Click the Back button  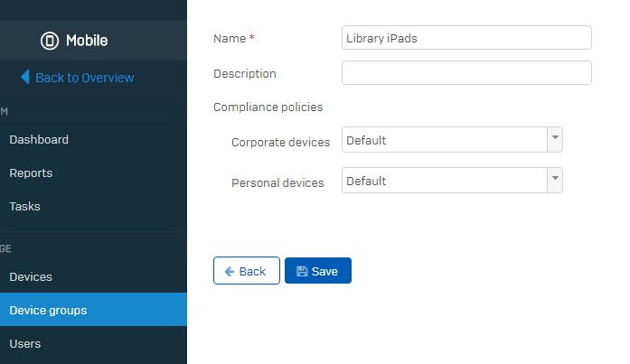[247, 271]
